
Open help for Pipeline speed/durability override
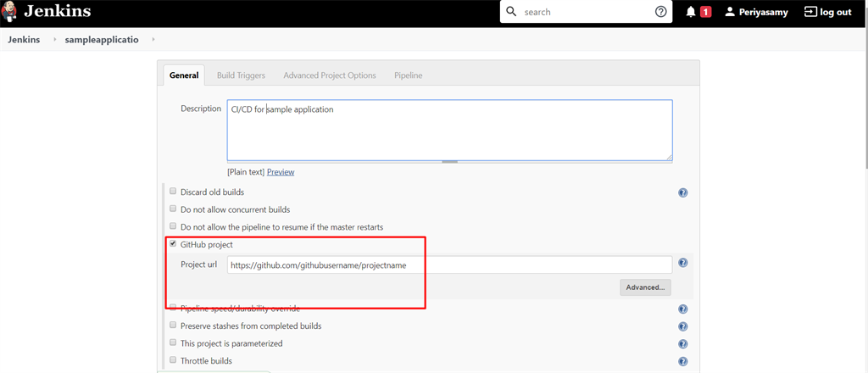pyautogui.click(x=682, y=309)
